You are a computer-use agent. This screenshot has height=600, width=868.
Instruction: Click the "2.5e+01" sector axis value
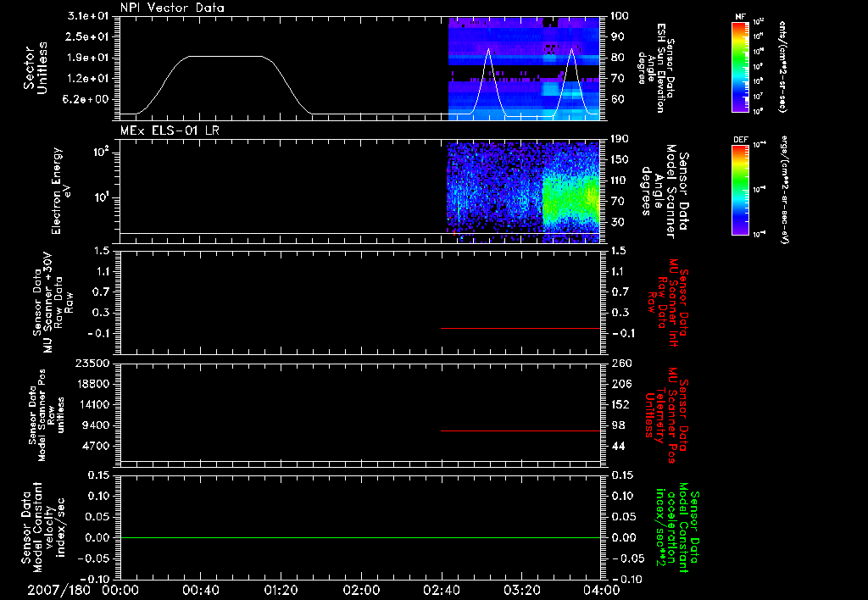[x=87, y=36]
